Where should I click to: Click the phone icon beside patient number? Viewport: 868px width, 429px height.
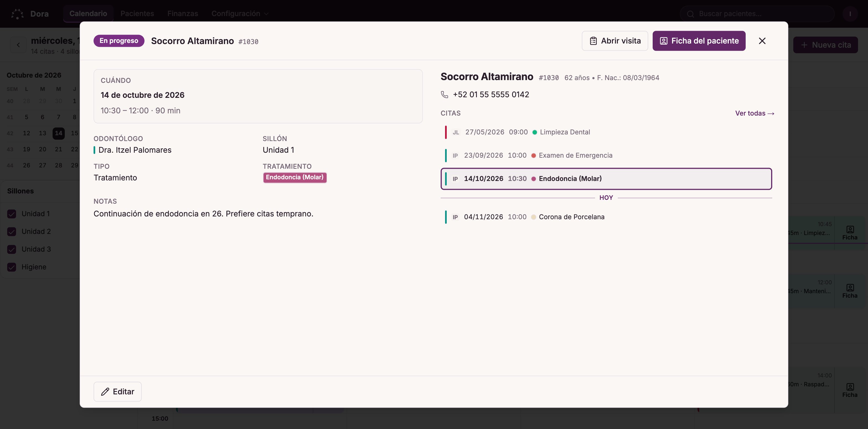tap(445, 95)
